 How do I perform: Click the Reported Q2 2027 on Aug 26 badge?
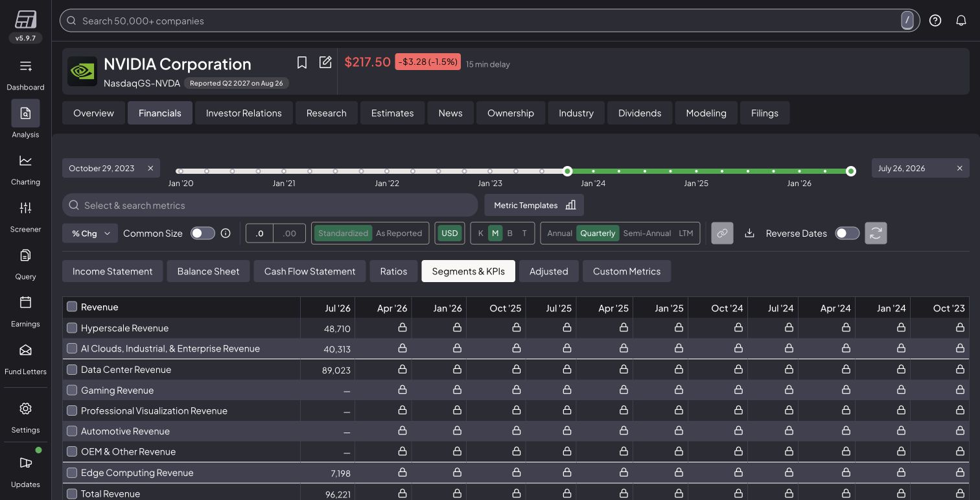pyautogui.click(x=237, y=83)
